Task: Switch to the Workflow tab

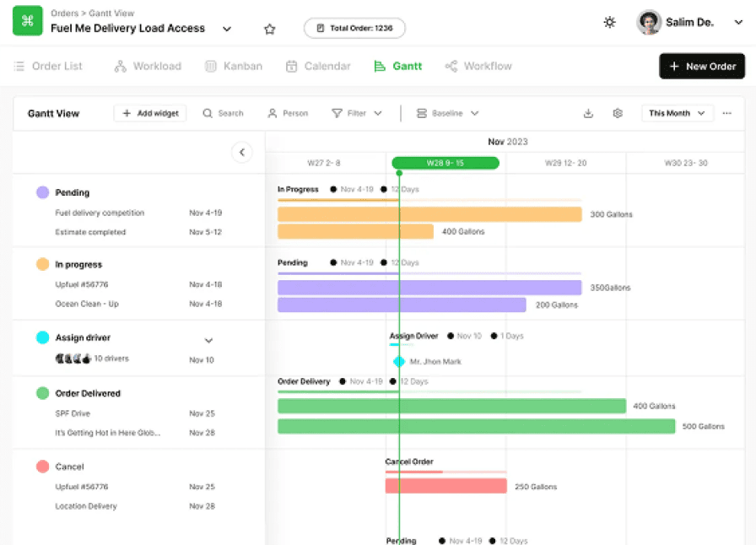Action: click(478, 66)
